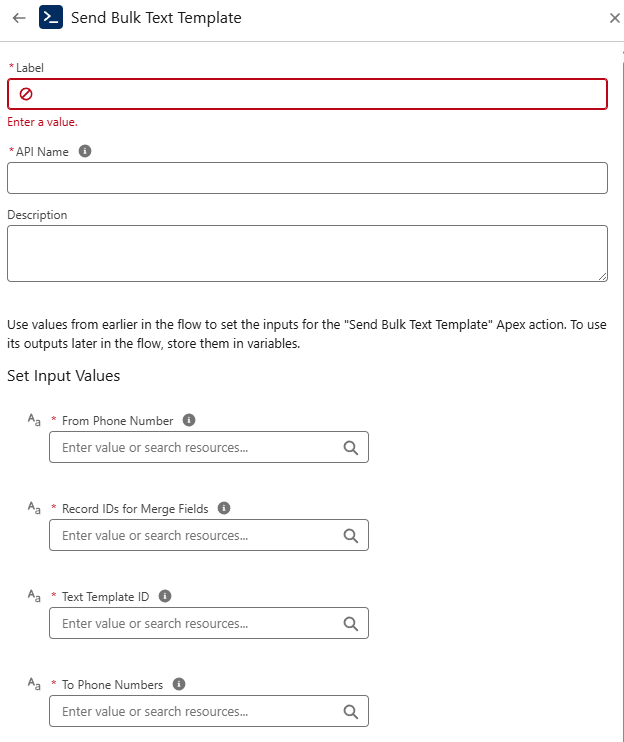
Task: Click the Text Template ID info icon
Action: (x=165, y=596)
